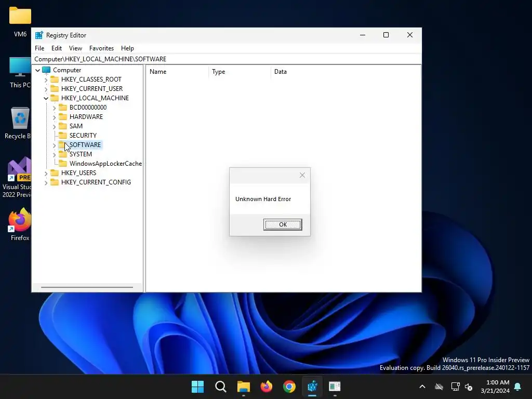The image size is (532, 399).
Task: Expand the SOFTWARE key chevron
Action: coord(54,145)
